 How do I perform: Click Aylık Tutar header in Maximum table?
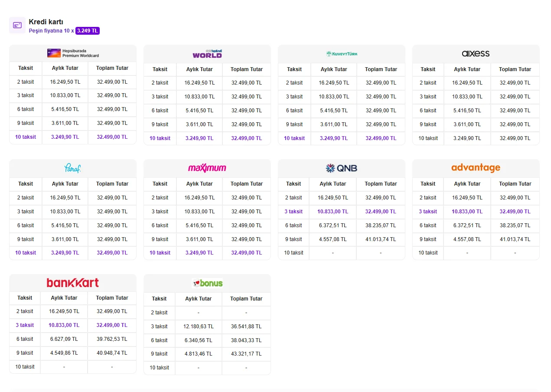coord(199,184)
